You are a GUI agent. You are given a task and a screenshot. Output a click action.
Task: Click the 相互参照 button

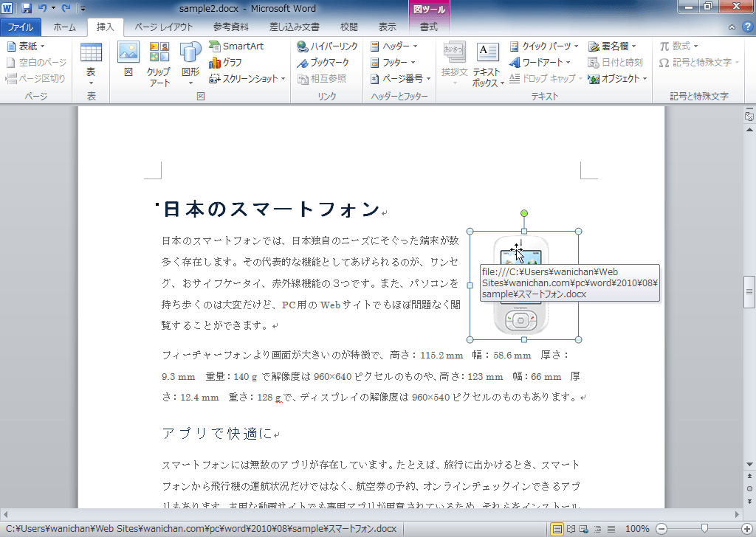click(322, 78)
